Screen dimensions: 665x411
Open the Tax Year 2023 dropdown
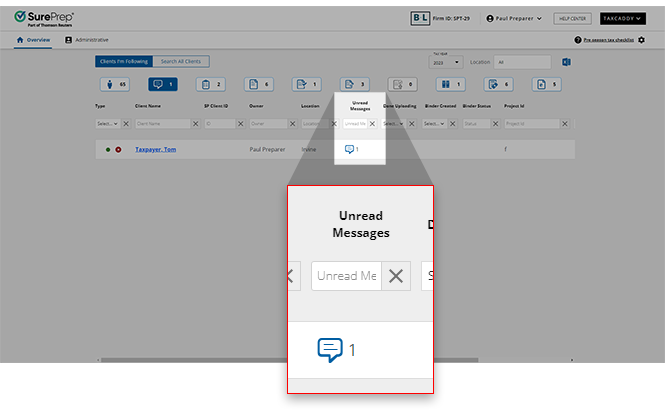coord(446,62)
